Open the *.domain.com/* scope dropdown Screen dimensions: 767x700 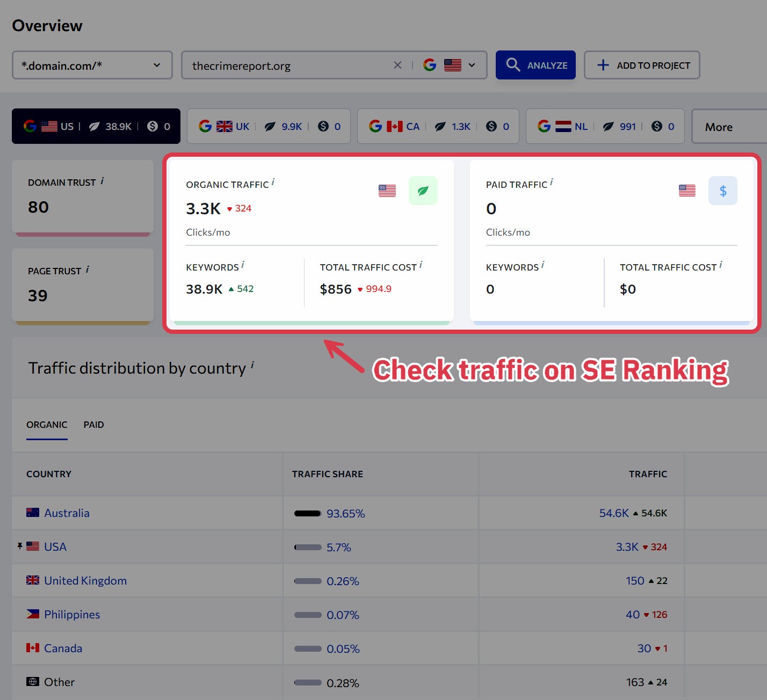click(x=92, y=65)
